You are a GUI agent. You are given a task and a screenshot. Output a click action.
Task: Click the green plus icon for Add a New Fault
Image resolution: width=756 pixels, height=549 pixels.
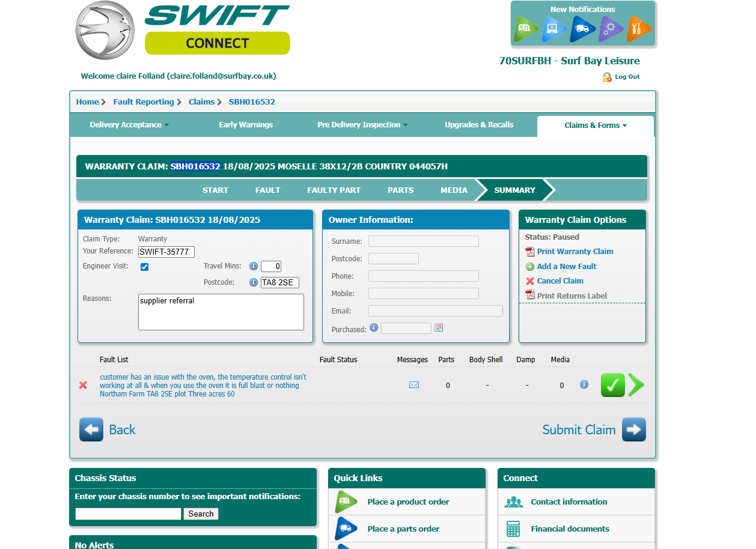tap(530, 267)
